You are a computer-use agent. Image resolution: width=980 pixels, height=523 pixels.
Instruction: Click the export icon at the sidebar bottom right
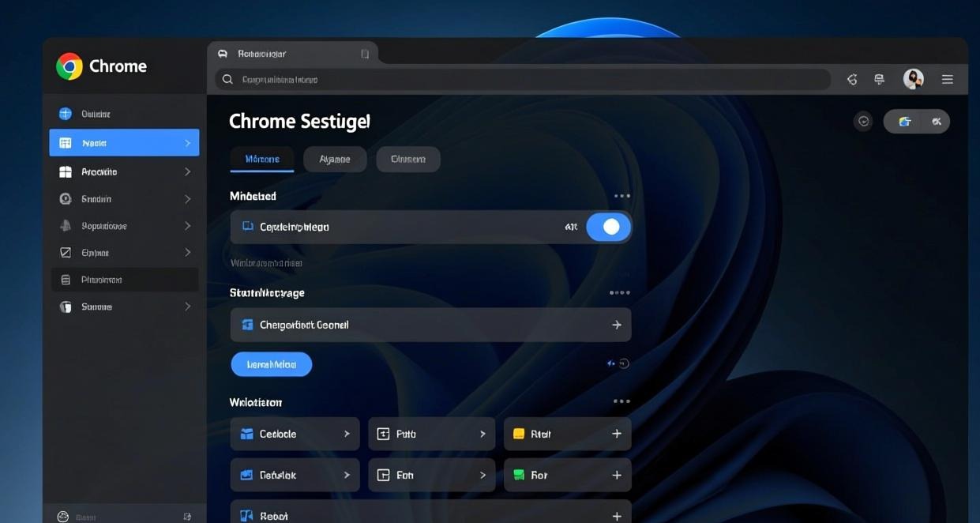point(187,517)
